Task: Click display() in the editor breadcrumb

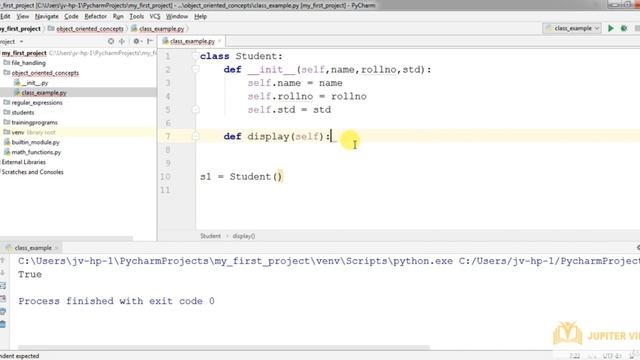Action: coord(244,236)
